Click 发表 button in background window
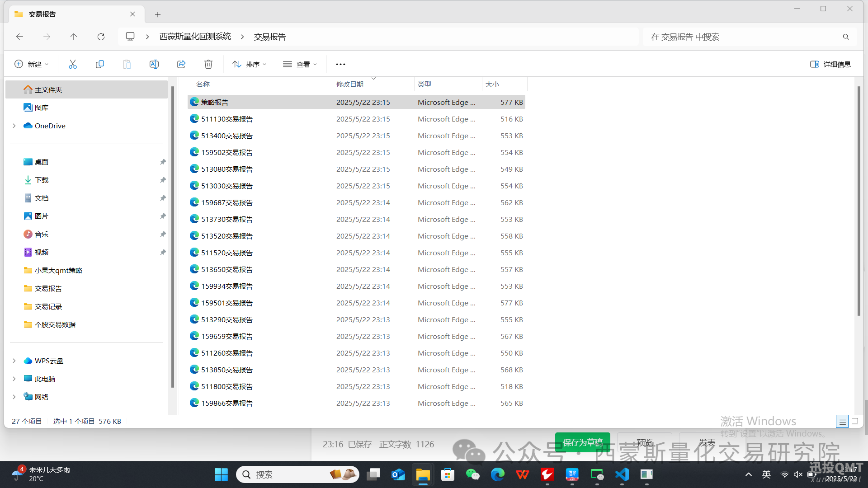 [707, 442]
